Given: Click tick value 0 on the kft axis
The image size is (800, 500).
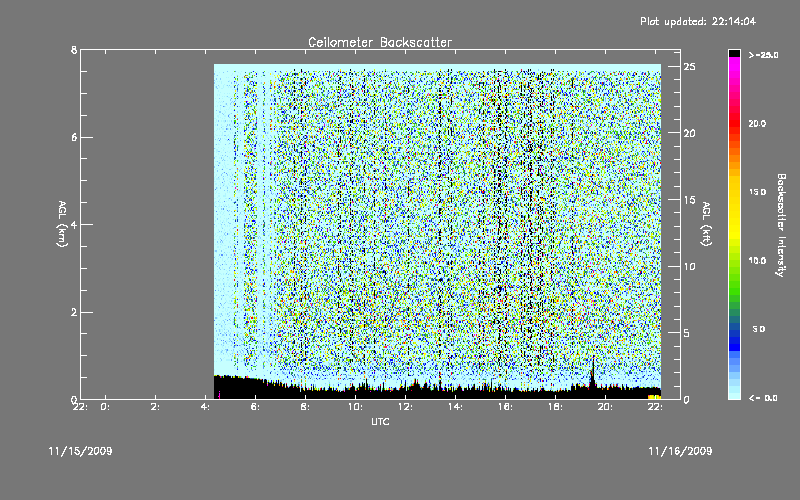Looking at the screenshot, I should 687,399.
